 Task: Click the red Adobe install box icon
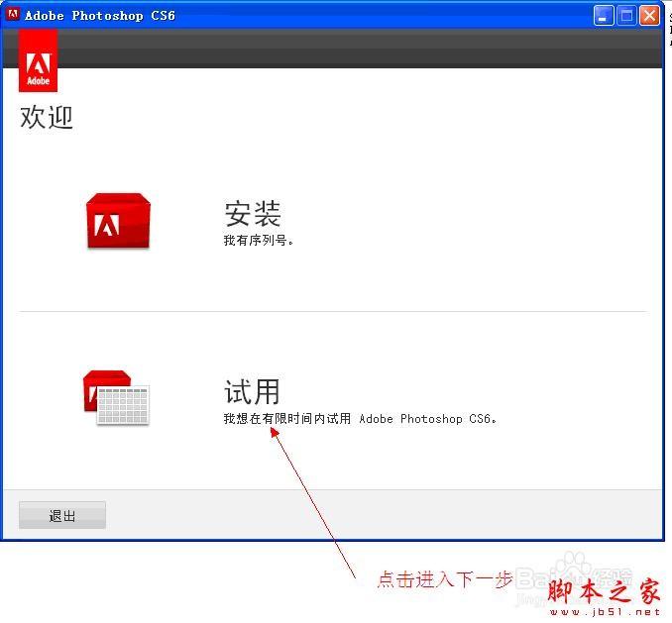click(x=118, y=221)
